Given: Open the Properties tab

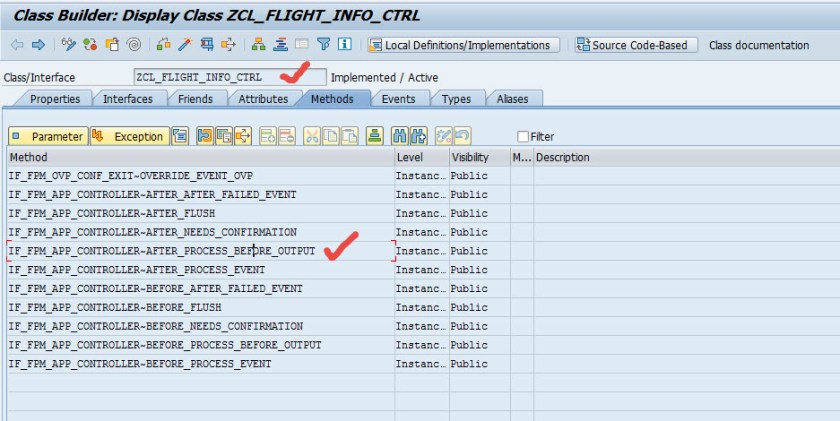Looking at the screenshot, I should pos(55,99).
